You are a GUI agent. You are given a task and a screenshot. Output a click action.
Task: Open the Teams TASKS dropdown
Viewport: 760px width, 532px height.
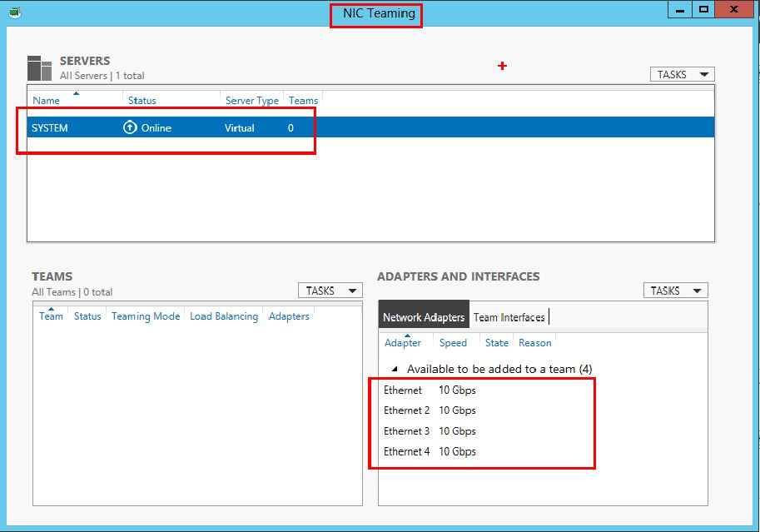(x=330, y=291)
